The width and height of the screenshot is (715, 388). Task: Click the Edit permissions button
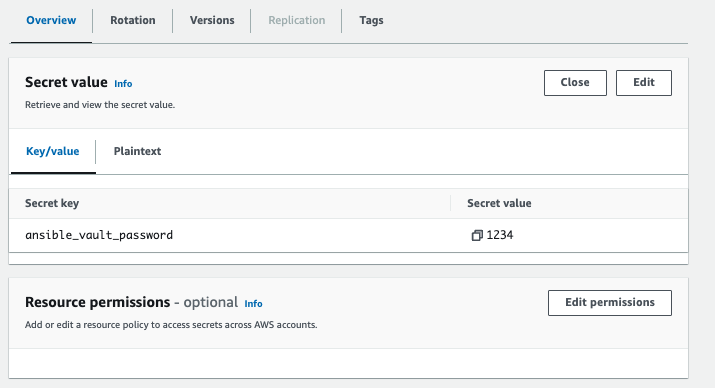click(x=610, y=303)
